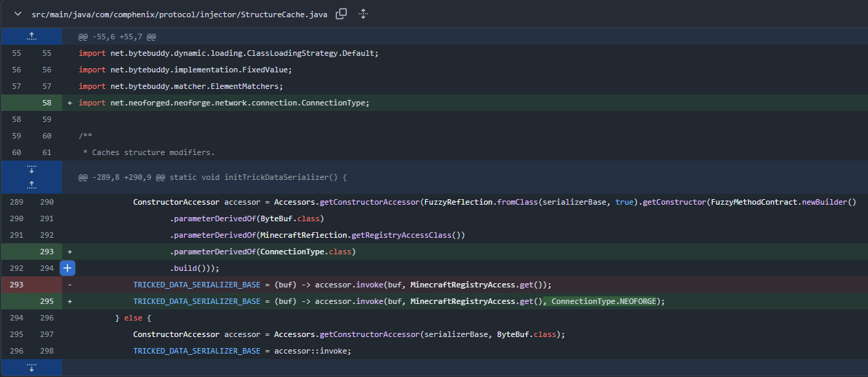
Task: Select old line number 55
Action: tap(16, 53)
